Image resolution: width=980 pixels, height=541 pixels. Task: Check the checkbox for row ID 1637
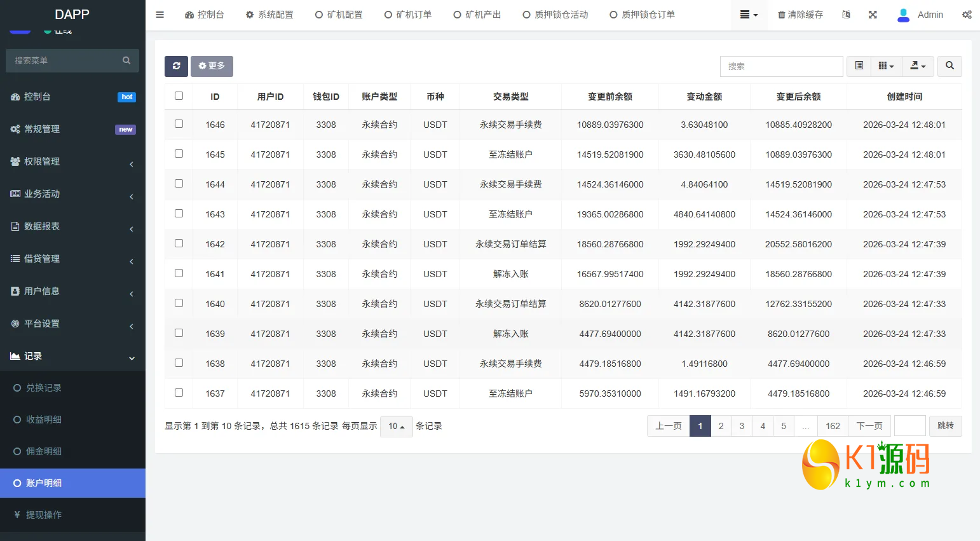[179, 393]
